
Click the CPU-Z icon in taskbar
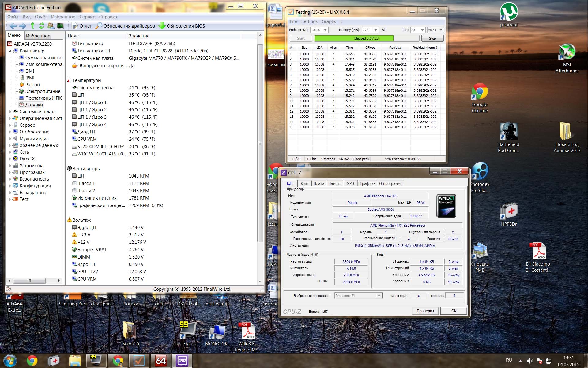[x=182, y=361]
